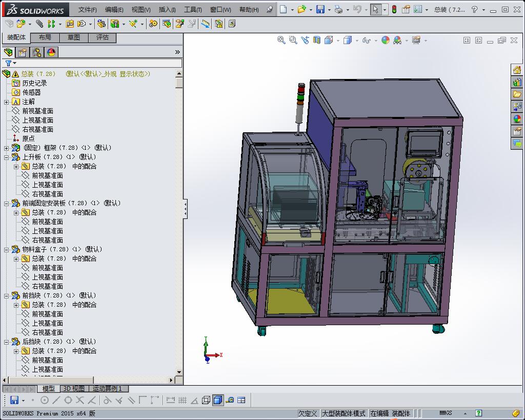Viewport: 525px width, 420px height.
Task: Open the Assembly Features icon
Action: (115, 24)
